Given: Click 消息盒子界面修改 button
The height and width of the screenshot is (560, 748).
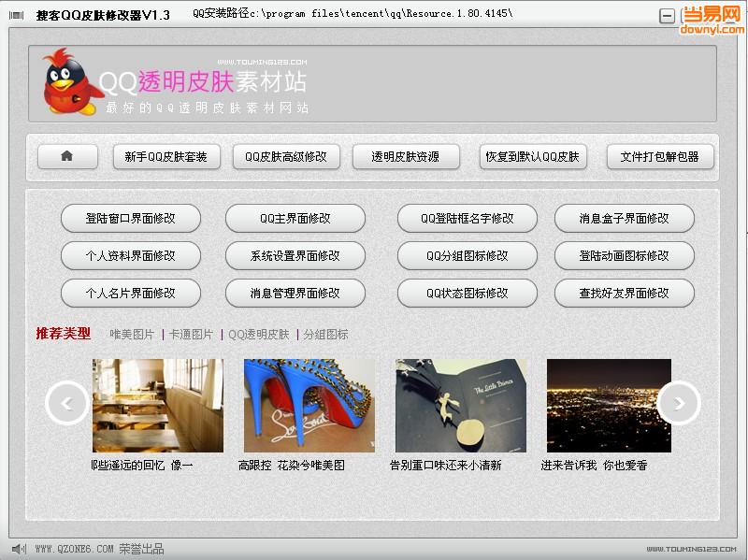Looking at the screenshot, I should coord(625,219).
